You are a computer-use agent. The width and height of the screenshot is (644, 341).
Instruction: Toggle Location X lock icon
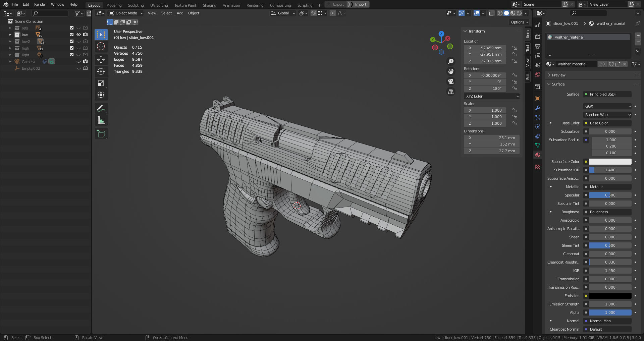click(515, 48)
